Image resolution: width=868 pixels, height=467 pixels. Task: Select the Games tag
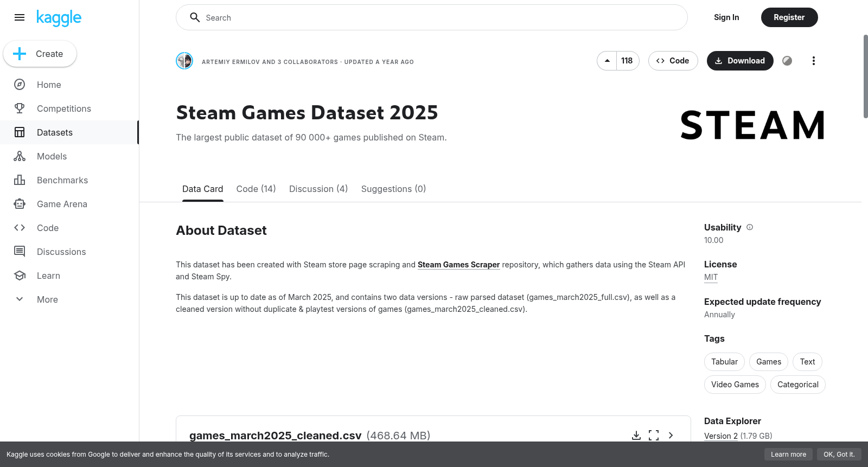769,362
